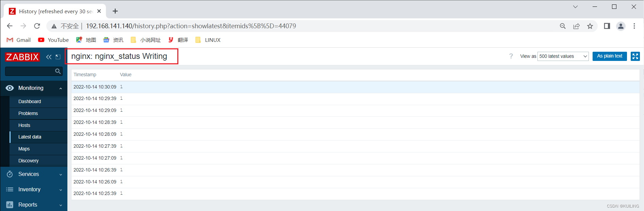Open Discovery menu item
Image resolution: width=644 pixels, height=211 pixels.
(38, 161)
